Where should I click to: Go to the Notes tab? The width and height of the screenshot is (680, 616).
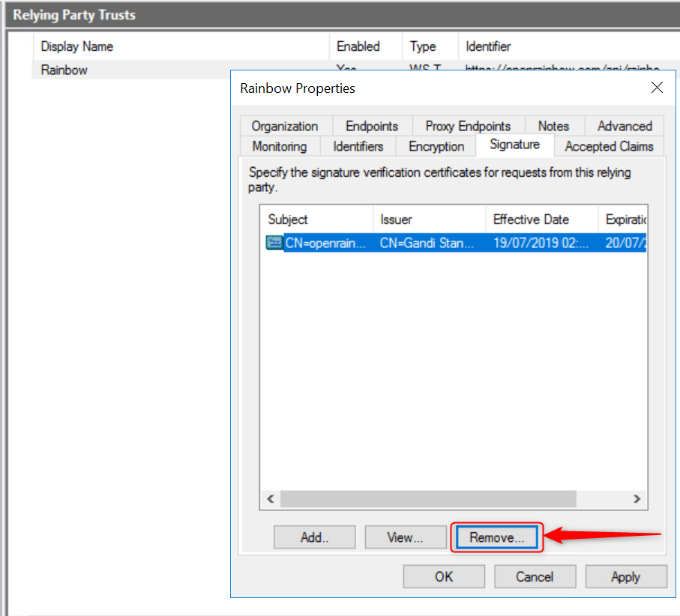(553, 126)
